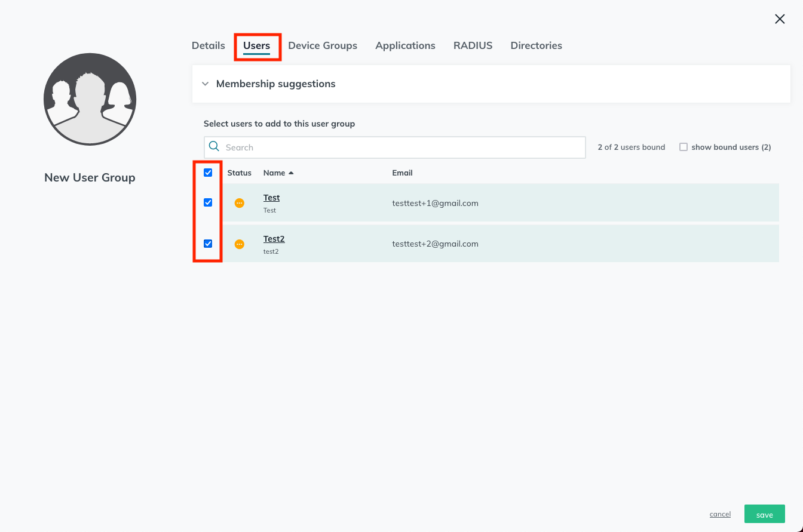Click the pending status icon for Test
803x532 pixels.
click(x=240, y=203)
